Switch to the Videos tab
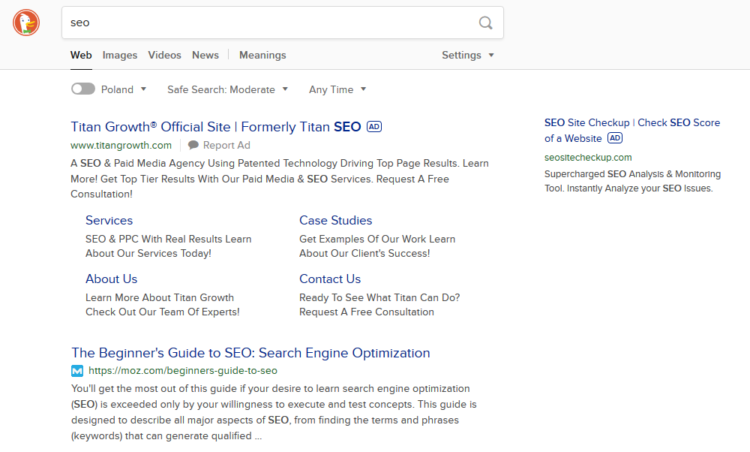 [x=165, y=55]
